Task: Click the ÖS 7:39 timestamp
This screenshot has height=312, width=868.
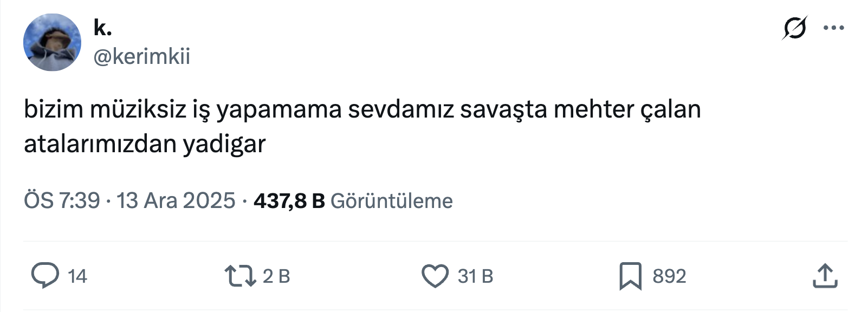Action: point(62,201)
